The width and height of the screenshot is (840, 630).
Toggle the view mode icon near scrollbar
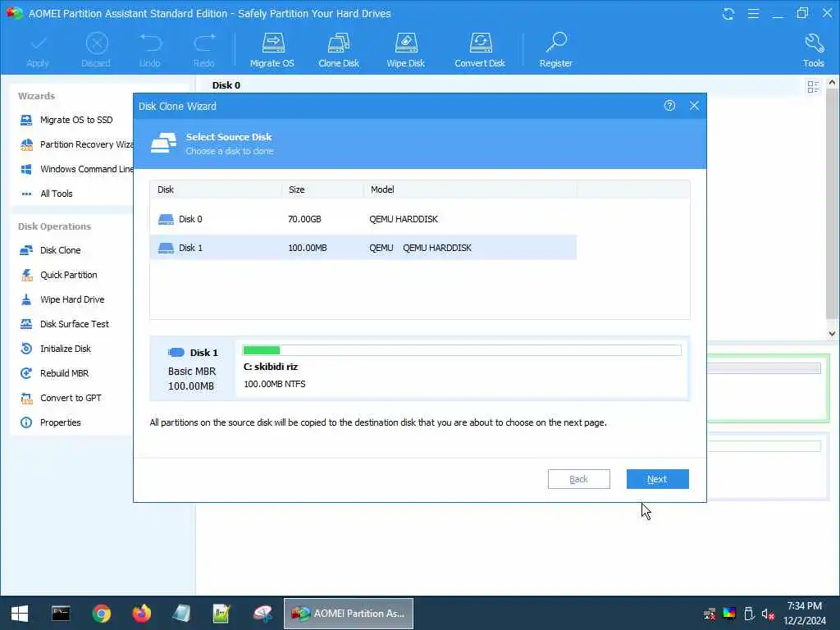click(x=813, y=87)
